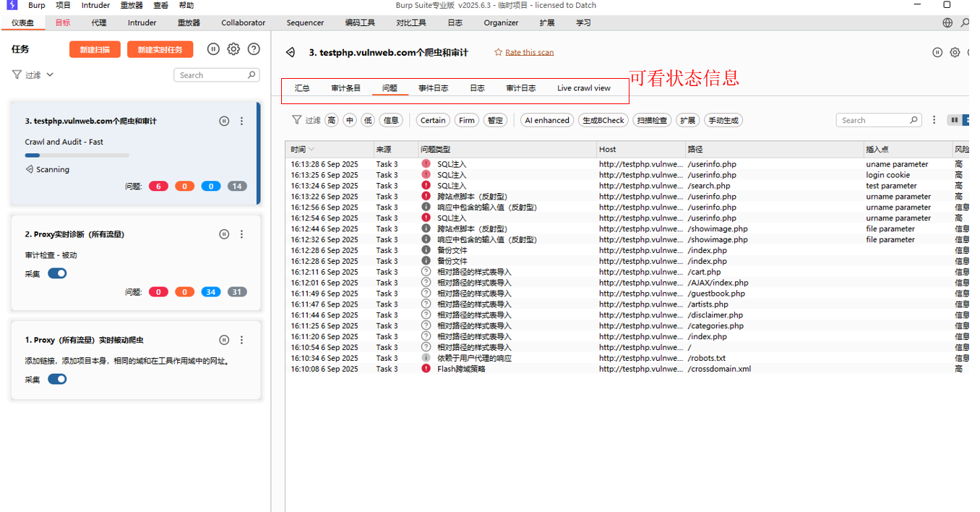Click the sort arrow in the 时间 column header
This screenshot has width=980, height=512.
(311, 150)
